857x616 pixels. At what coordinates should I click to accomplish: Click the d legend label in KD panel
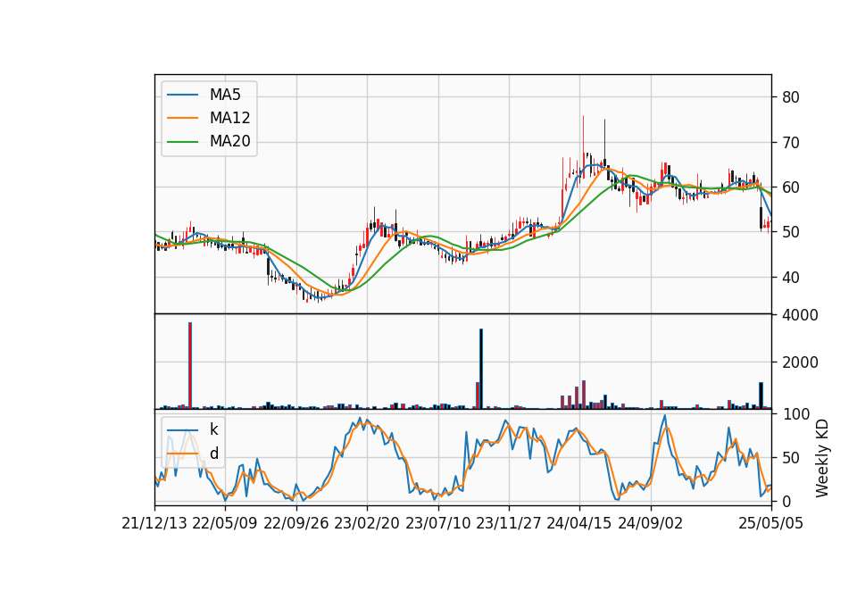pos(214,454)
